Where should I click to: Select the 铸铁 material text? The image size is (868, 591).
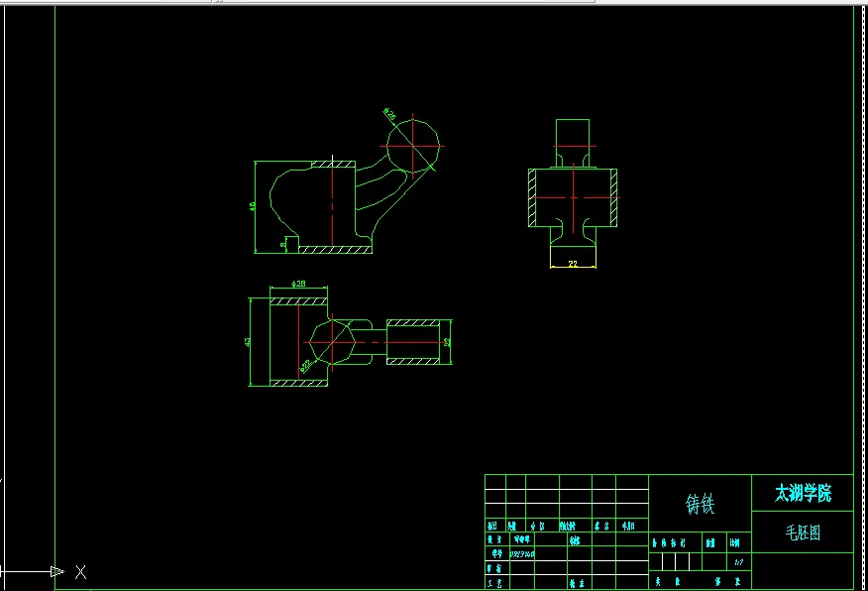pyautogui.click(x=700, y=504)
